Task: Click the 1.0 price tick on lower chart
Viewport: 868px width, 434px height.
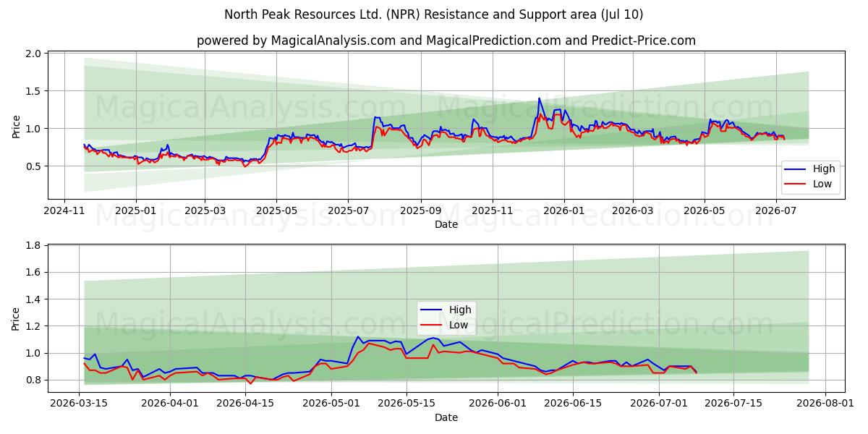Action: [x=33, y=354]
